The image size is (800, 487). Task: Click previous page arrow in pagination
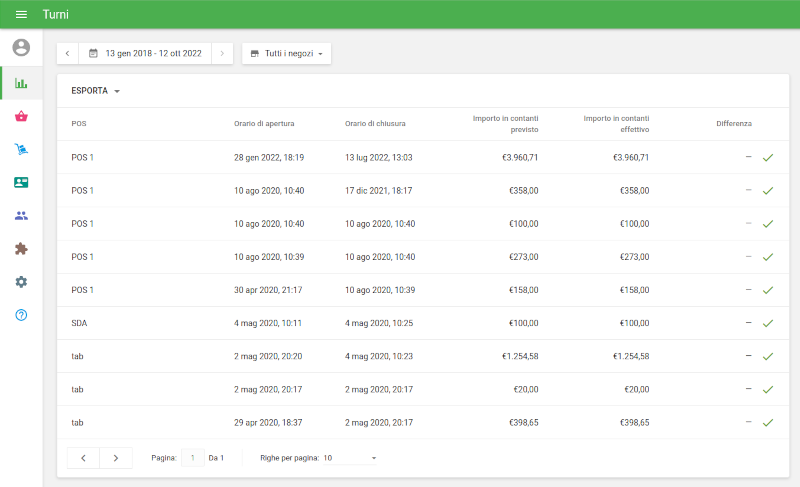[83, 458]
